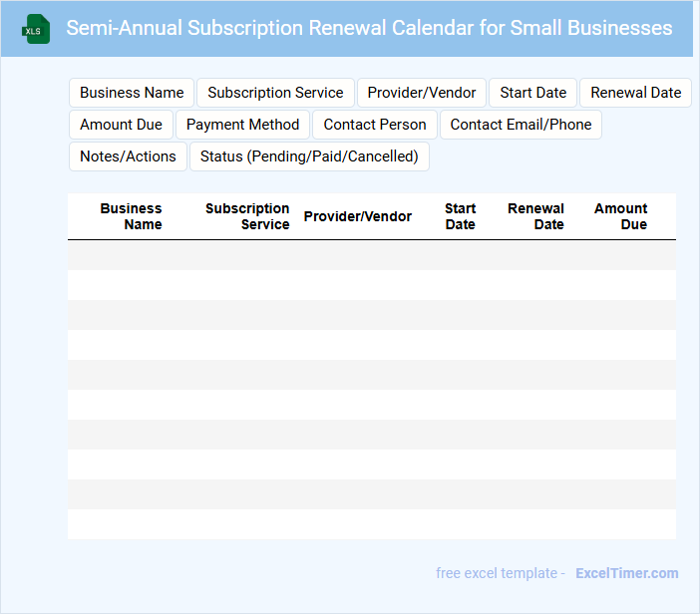Select the Provider/Vendor column header

[358, 216]
